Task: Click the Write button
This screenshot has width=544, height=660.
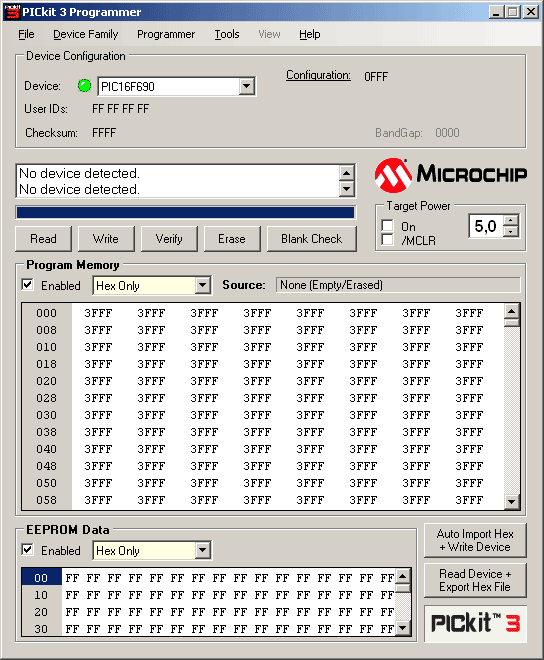Action: [x=106, y=239]
